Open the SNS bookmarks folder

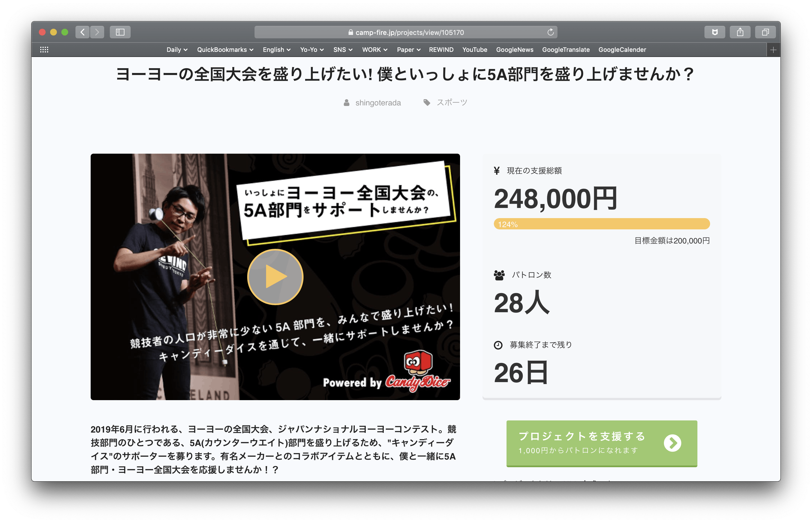(x=343, y=50)
